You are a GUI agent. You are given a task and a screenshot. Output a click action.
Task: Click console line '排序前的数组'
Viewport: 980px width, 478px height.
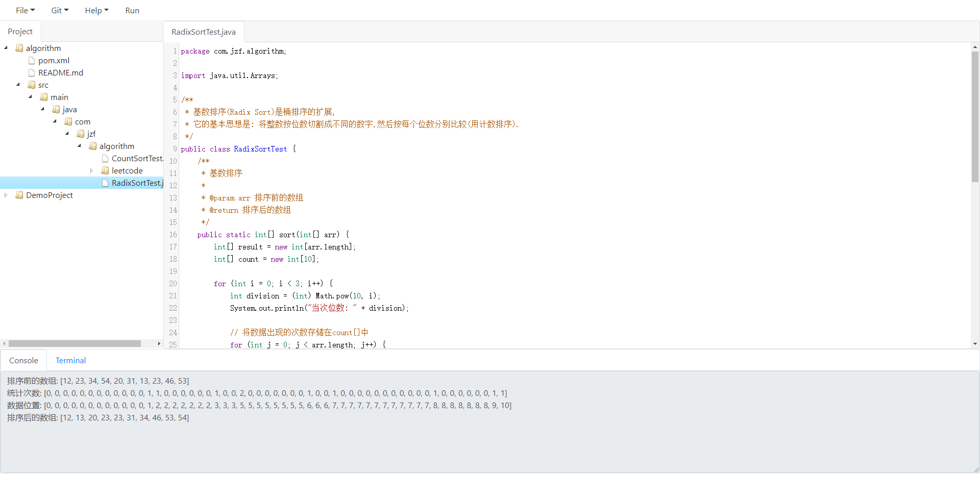pos(98,381)
